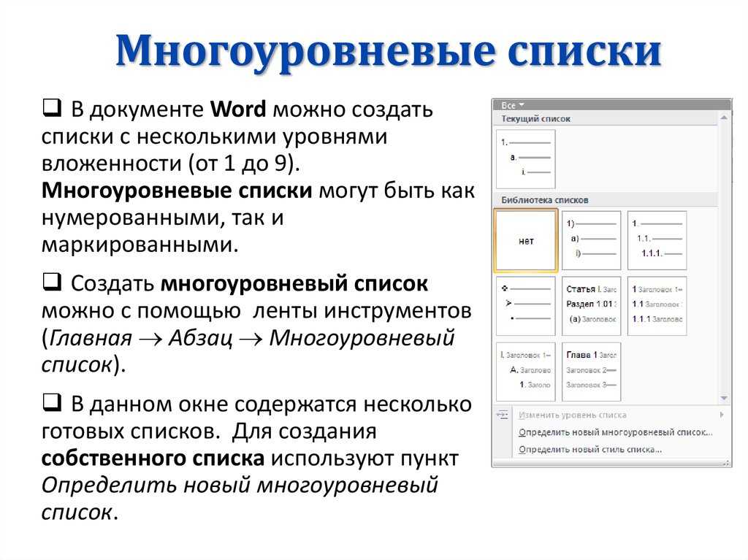Select the Статья / Раздел list style

click(x=592, y=306)
